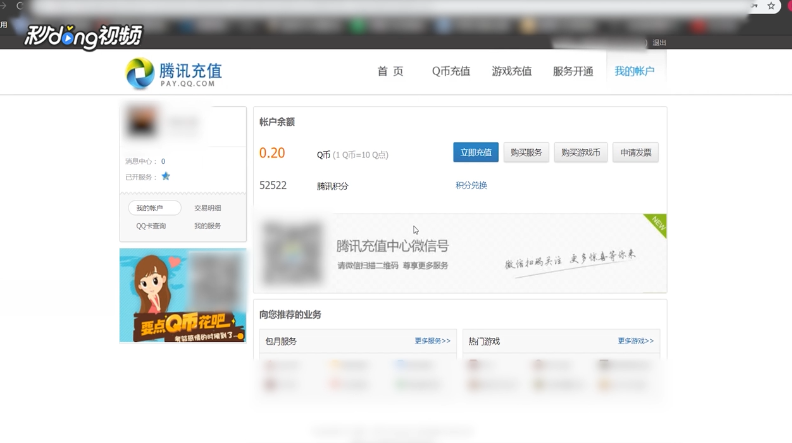Click the Tencent Pay logo
Screen dimensions: 792x443
(174, 73)
